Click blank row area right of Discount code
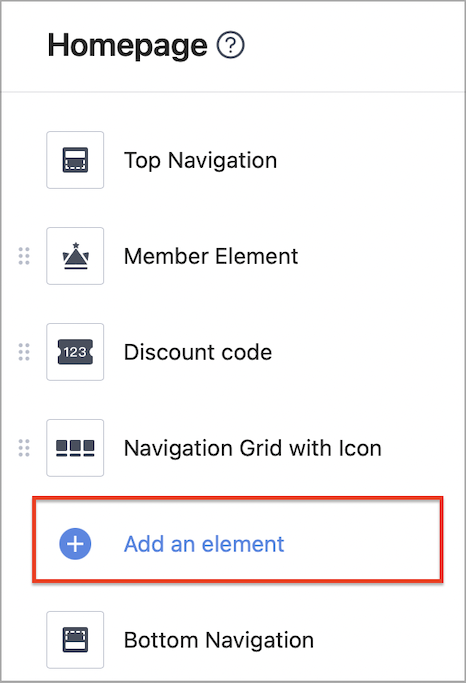 click(361, 352)
